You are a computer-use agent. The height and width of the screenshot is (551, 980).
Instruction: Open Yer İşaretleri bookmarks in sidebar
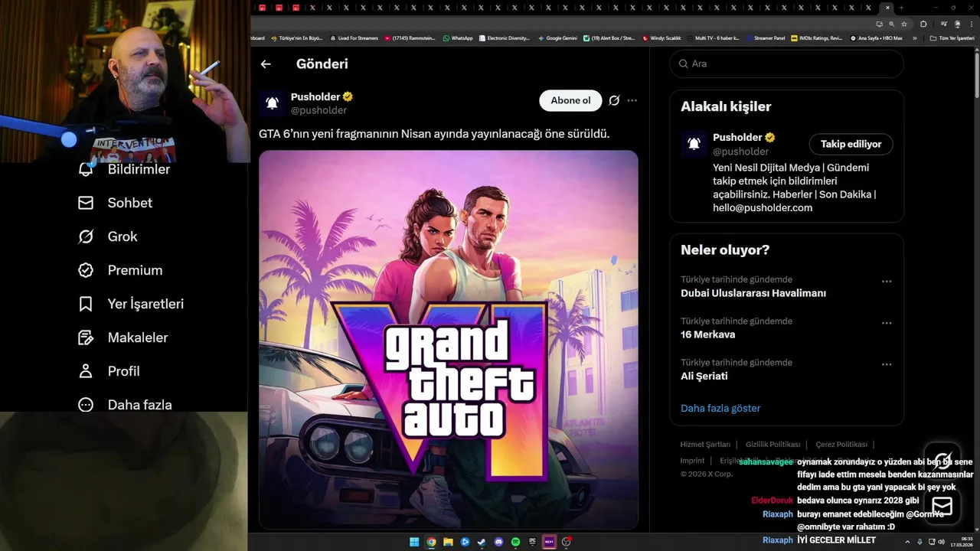131,304
